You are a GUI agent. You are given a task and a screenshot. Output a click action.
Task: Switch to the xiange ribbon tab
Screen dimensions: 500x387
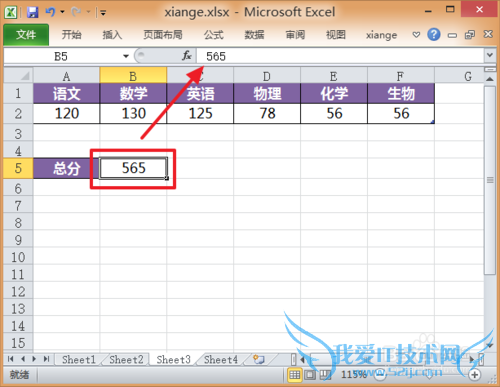tap(381, 35)
